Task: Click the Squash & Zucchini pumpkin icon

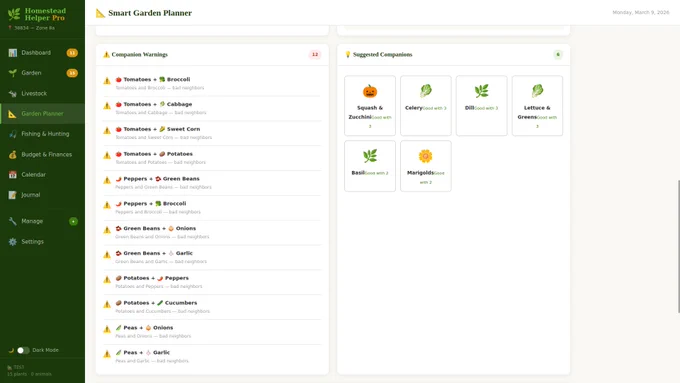Action: [370, 92]
